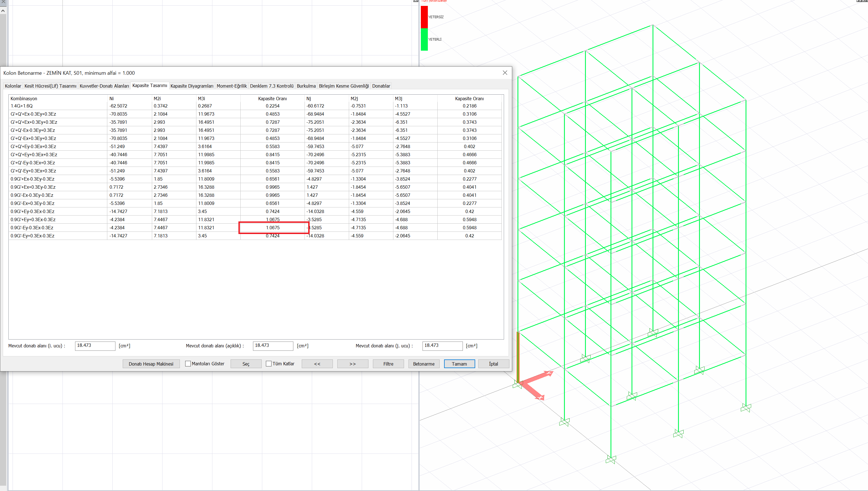Go to next column with >> button
Viewport: 868px width, 491px height.
(x=352, y=364)
